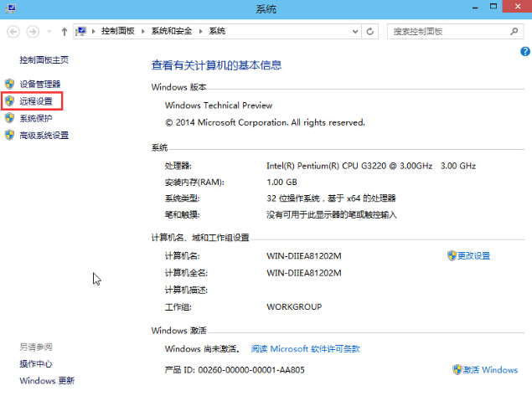
Task: Click 激活 Windows link
Action: coord(491,369)
